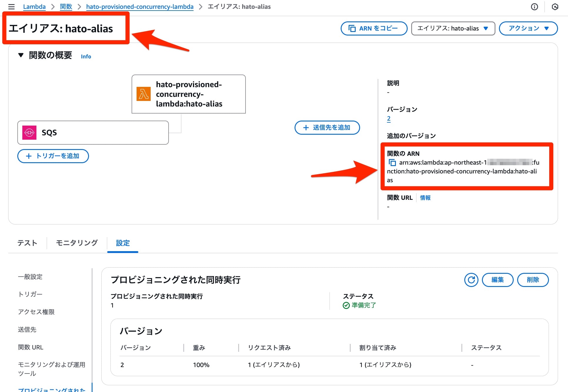This screenshot has width=568, height=392.
Task: Click the 準備完了 status text
Action: 364,305
